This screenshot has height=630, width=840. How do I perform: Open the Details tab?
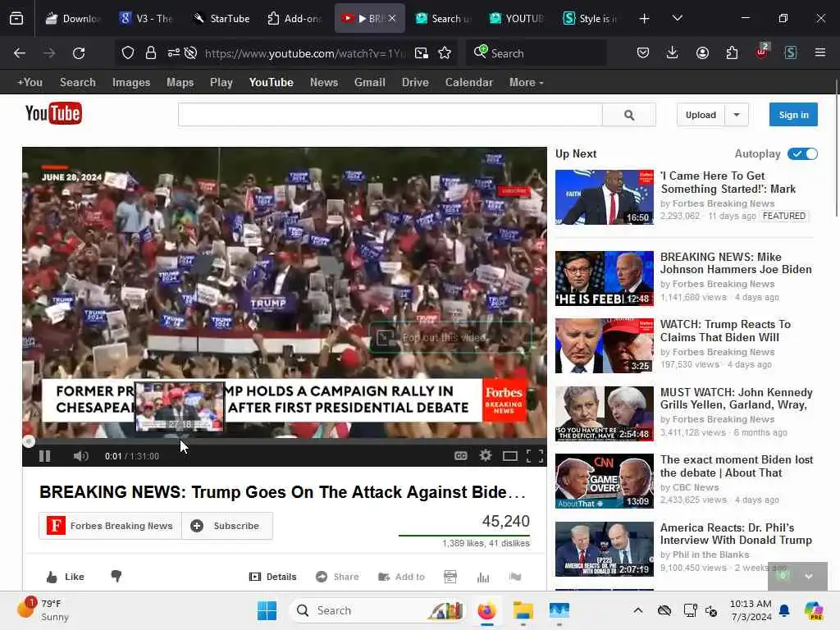(272, 577)
